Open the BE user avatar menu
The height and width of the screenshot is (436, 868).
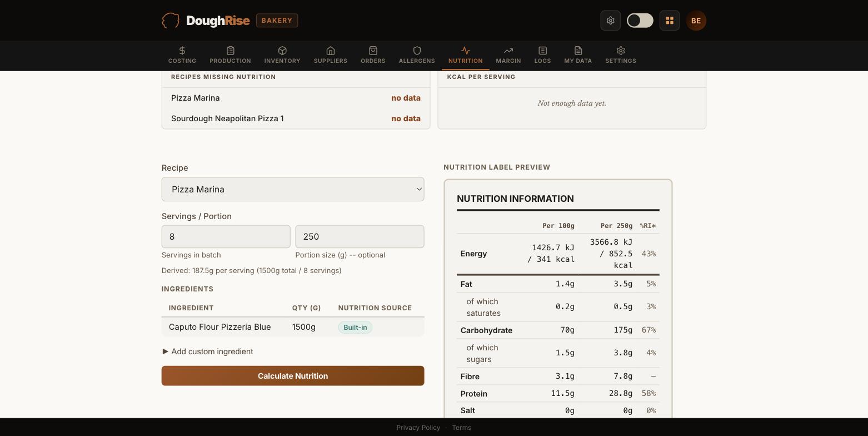point(696,21)
